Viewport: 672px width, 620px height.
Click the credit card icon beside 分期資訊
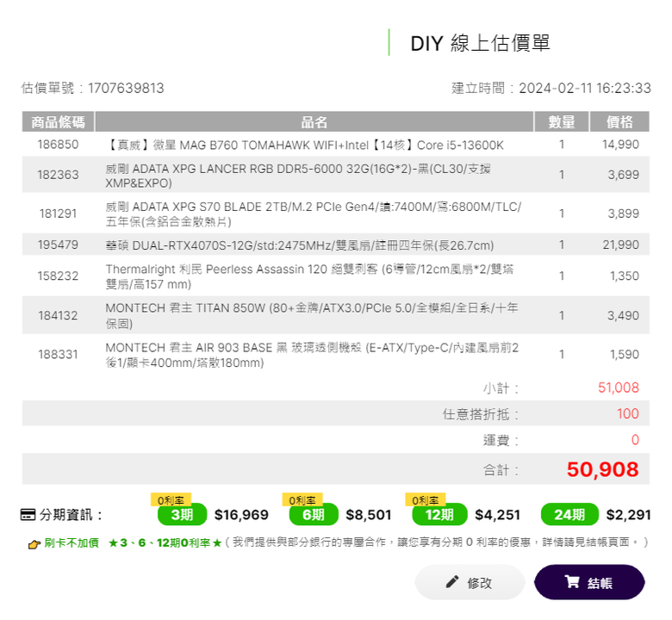click(x=28, y=515)
